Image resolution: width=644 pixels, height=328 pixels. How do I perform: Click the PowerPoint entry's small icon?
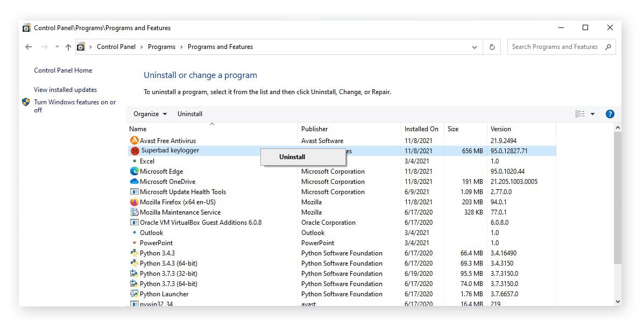coord(135,243)
